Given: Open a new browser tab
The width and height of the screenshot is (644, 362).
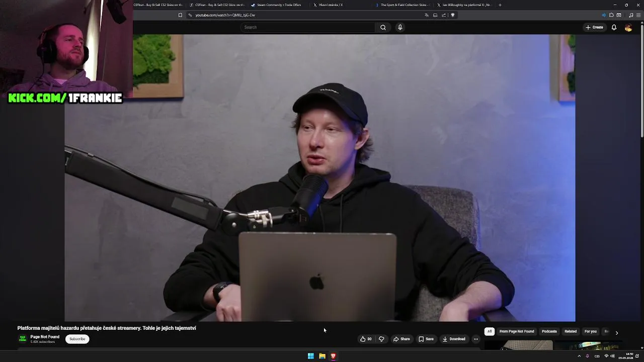Looking at the screenshot, I should pos(500,5).
